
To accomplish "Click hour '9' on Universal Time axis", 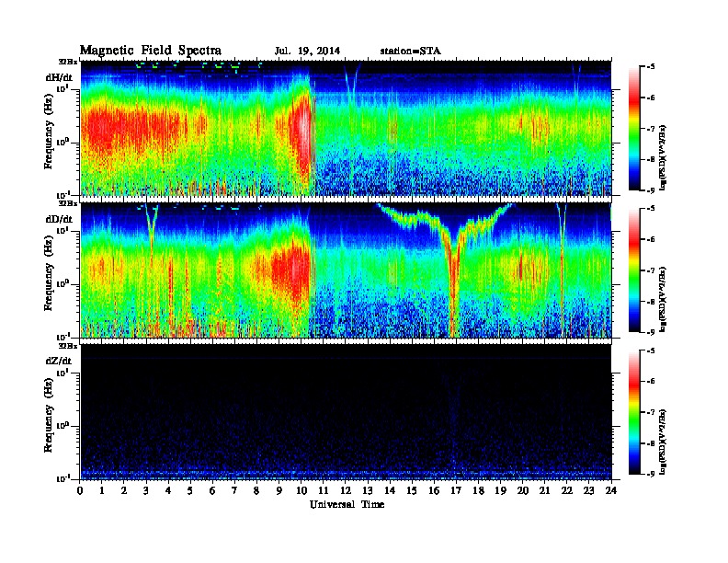I will click(279, 490).
